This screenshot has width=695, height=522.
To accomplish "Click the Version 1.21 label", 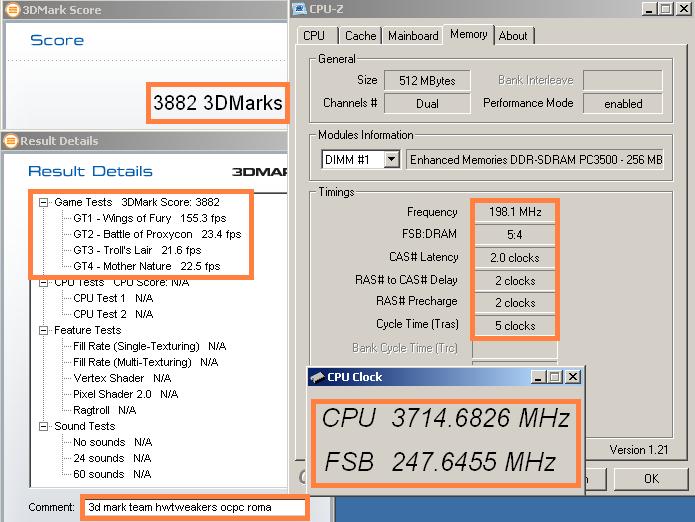I will (x=639, y=450).
